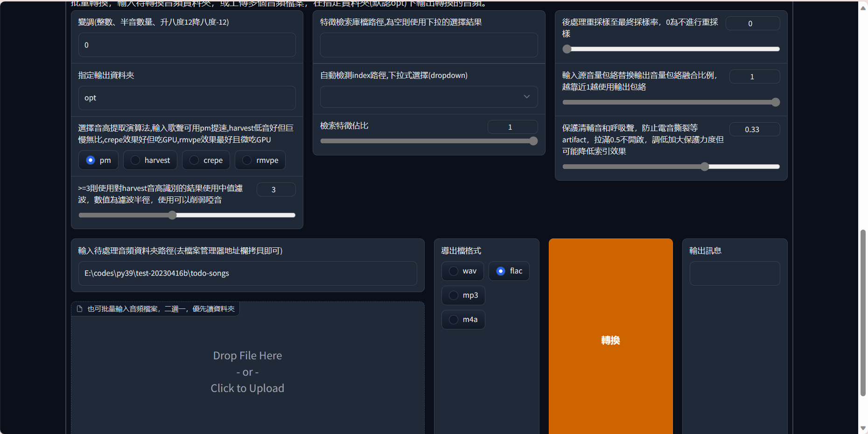Viewport: 868px width, 434px height.
Task: Click the scrollbar up arrow
Action: pyautogui.click(x=863, y=8)
